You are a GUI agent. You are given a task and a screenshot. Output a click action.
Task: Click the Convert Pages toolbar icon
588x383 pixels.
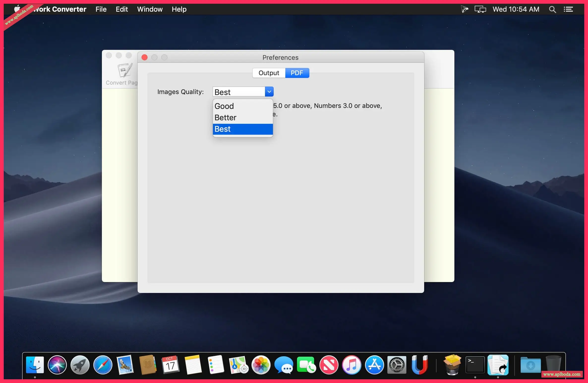tap(124, 71)
